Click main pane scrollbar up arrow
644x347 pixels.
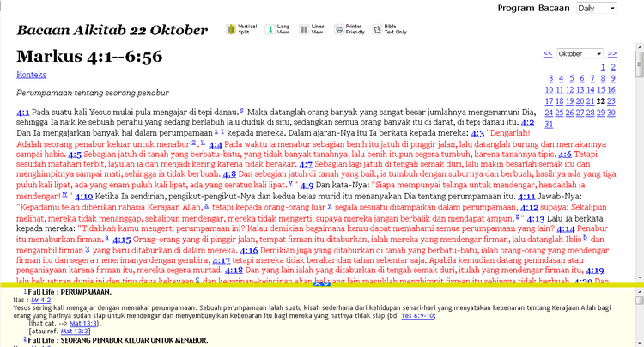640,47
